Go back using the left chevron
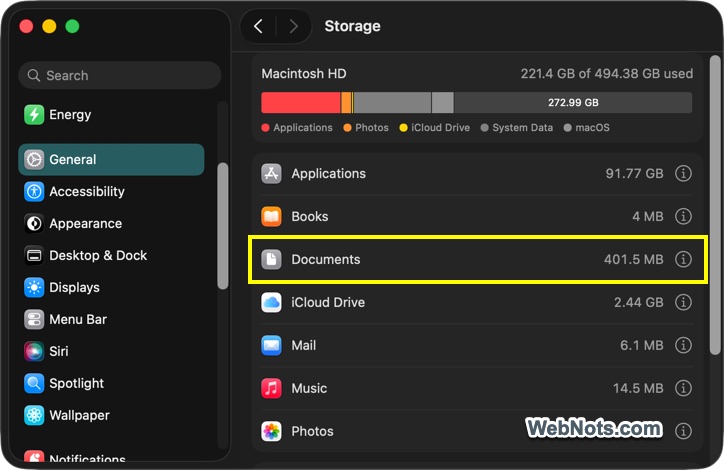 tap(259, 26)
